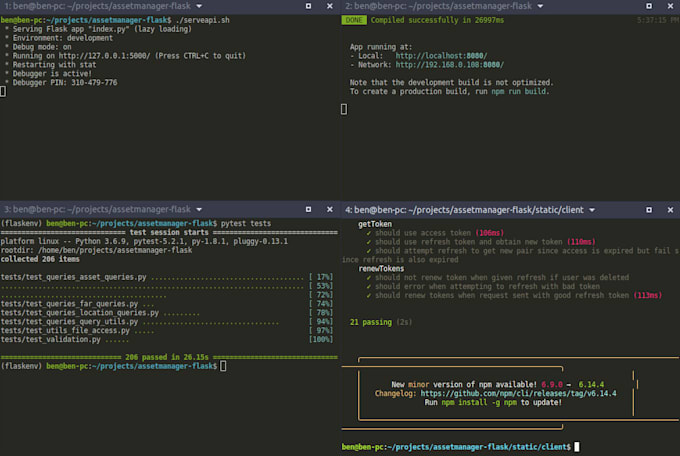Image resolution: width=680 pixels, height=456 pixels.
Task: Click 'renewTokens' test suite heading
Action: pyautogui.click(x=381, y=269)
